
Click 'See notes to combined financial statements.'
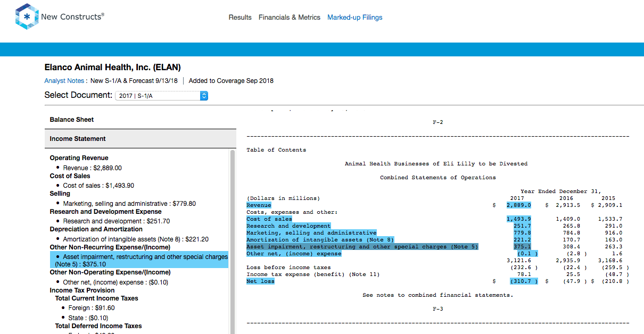click(437, 295)
